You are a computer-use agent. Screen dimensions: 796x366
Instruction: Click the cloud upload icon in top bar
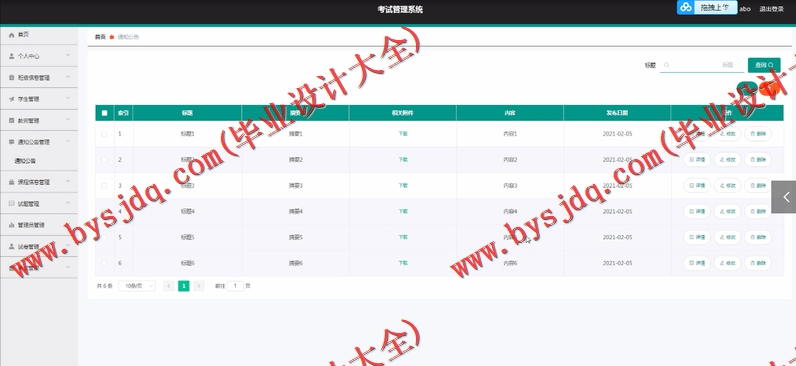coord(686,7)
